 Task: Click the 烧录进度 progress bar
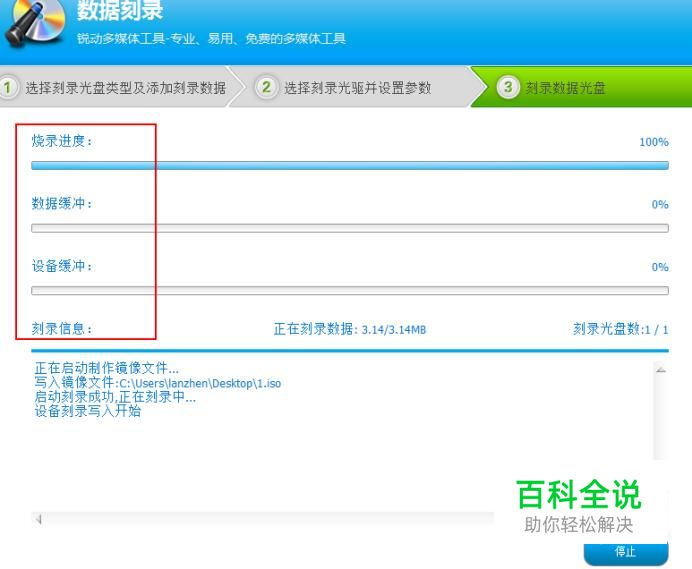pos(350,166)
